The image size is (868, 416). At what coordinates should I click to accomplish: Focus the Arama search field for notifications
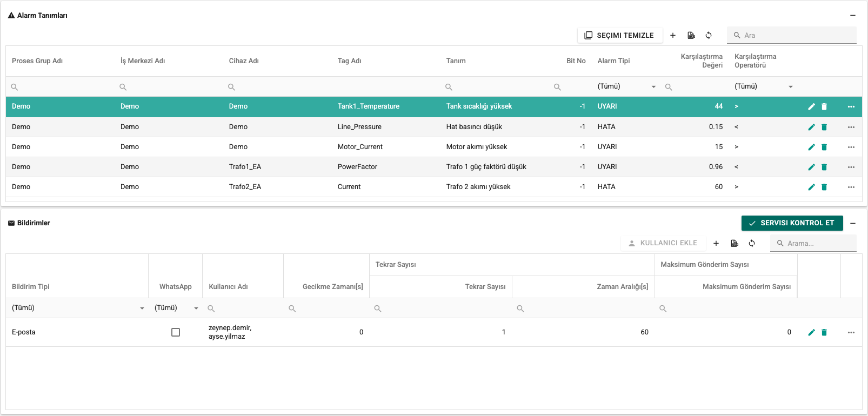pyautogui.click(x=813, y=243)
